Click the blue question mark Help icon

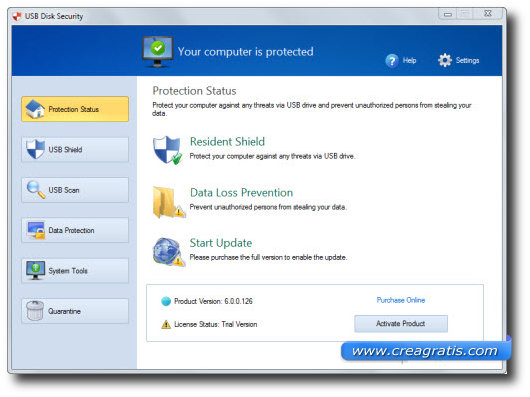coord(392,61)
